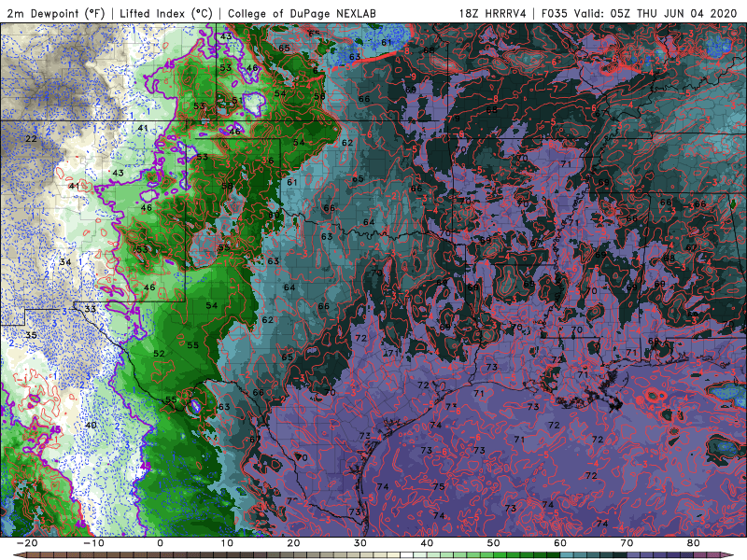This screenshot has width=747, height=560.
Task: Click the 0 label on the color scale
Action: 160,543
